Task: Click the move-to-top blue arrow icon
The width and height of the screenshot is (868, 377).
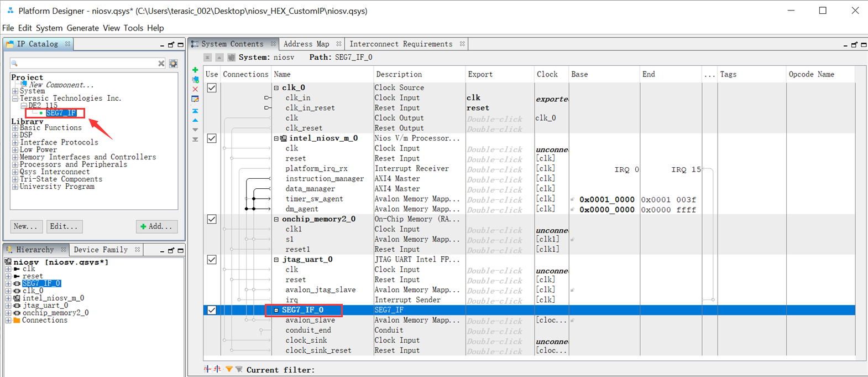Action: (x=195, y=111)
